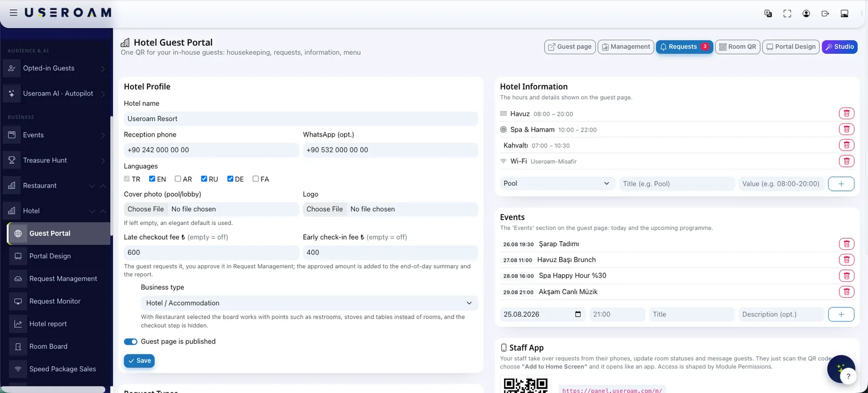Image resolution: width=868 pixels, height=393 pixels.
Task: Expand the Treasure Hunt sidebar menu
Action: point(103,160)
